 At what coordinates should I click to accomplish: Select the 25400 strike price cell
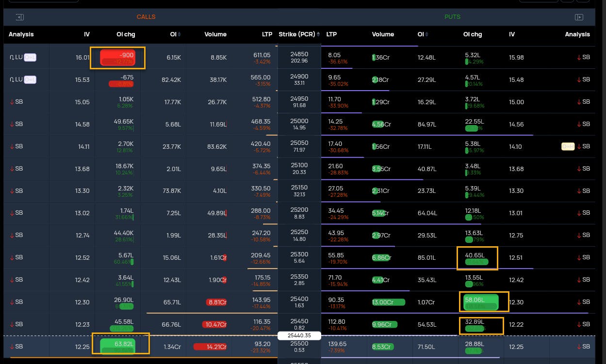(299, 302)
